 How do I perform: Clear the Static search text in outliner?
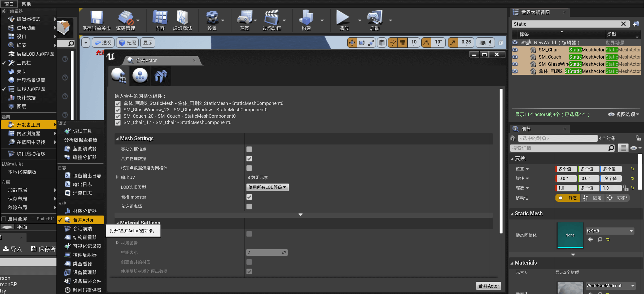(x=624, y=24)
